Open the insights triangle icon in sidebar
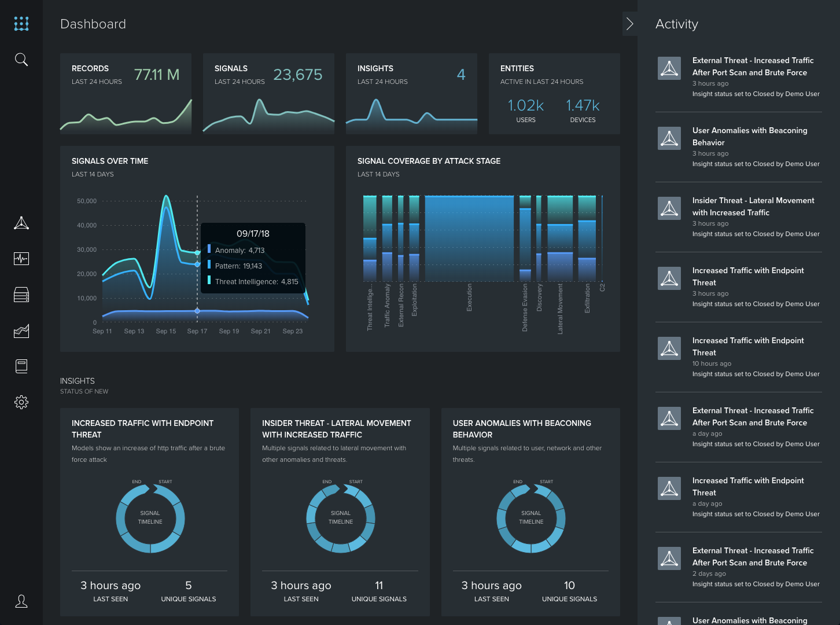Screen dimensions: 840x625 click(21, 223)
